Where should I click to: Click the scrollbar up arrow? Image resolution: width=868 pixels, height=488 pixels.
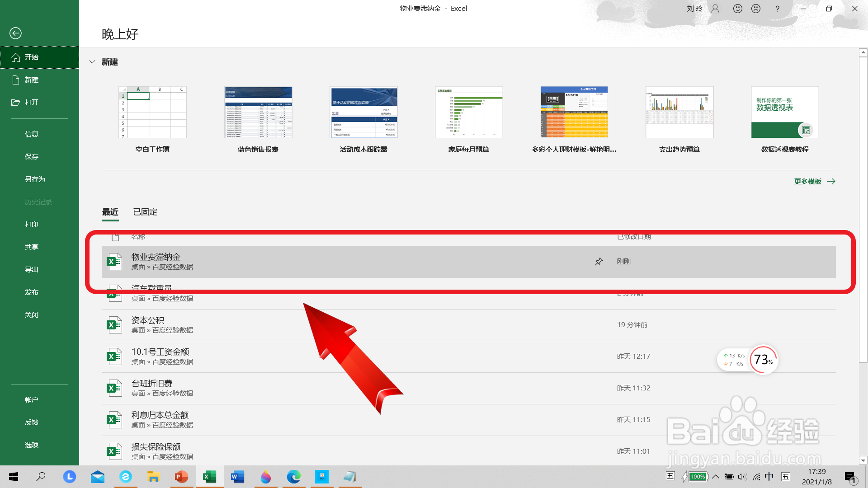pos(863,52)
